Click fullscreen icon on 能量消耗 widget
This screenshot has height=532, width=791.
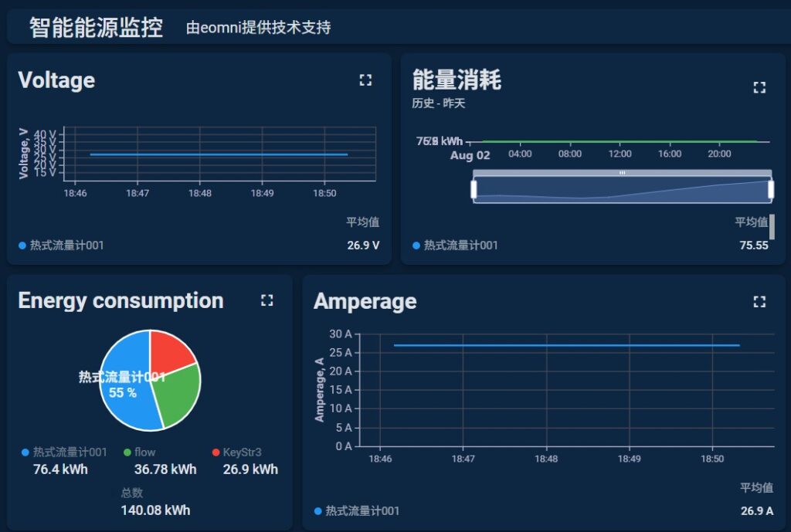click(759, 87)
